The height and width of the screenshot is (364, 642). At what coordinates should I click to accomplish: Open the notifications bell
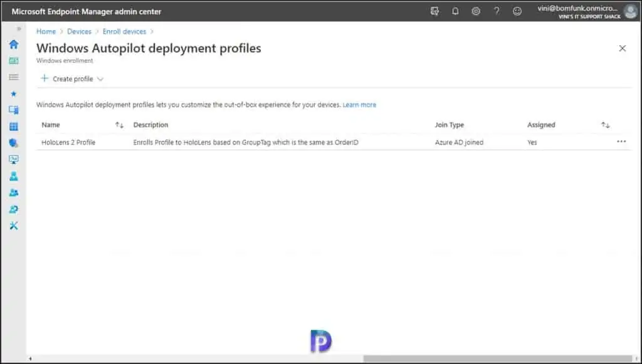pyautogui.click(x=455, y=11)
